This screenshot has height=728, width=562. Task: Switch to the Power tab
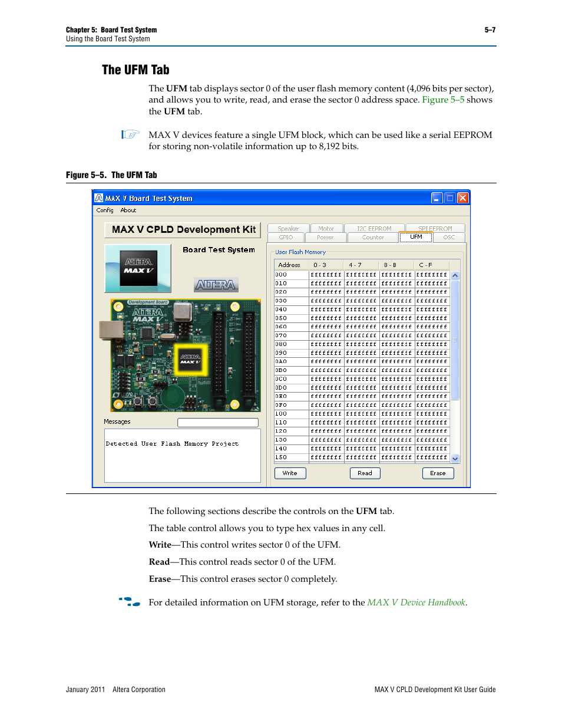[325, 238]
